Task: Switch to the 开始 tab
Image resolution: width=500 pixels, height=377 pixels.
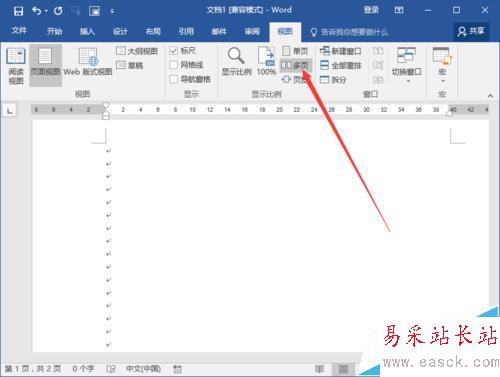Action: pyautogui.click(x=54, y=31)
